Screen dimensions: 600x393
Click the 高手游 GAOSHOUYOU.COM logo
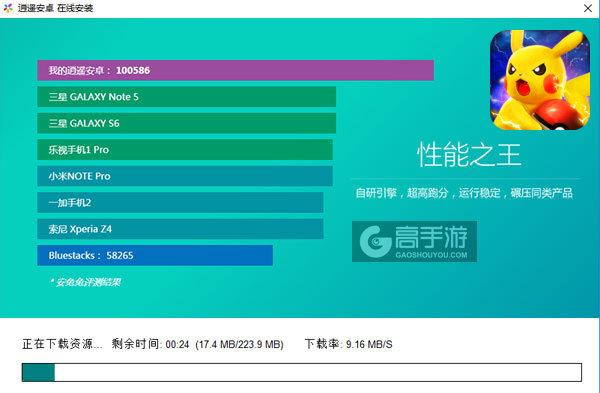click(x=414, y=241)
